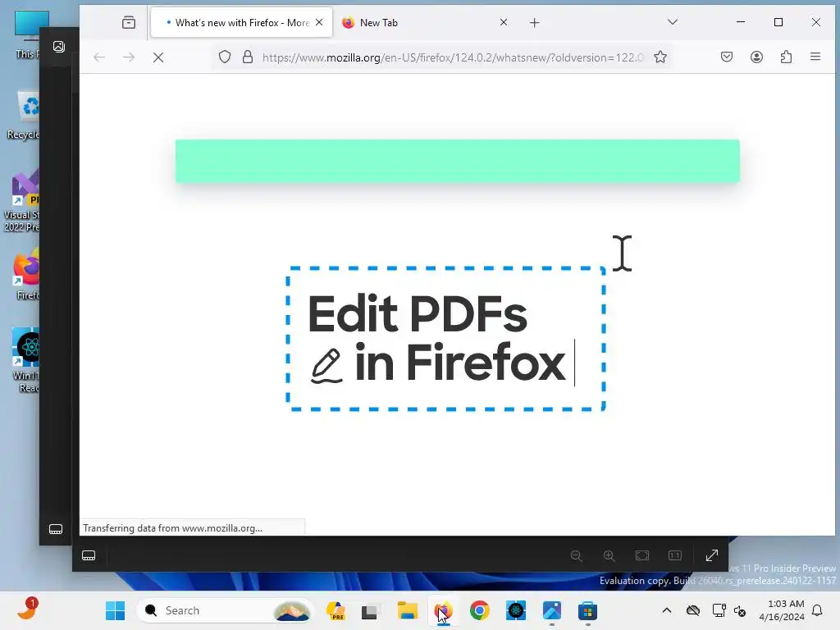The height and width of the screenshot is (630, 840).
Task: View site security padlock information
Action: [248, 57]
